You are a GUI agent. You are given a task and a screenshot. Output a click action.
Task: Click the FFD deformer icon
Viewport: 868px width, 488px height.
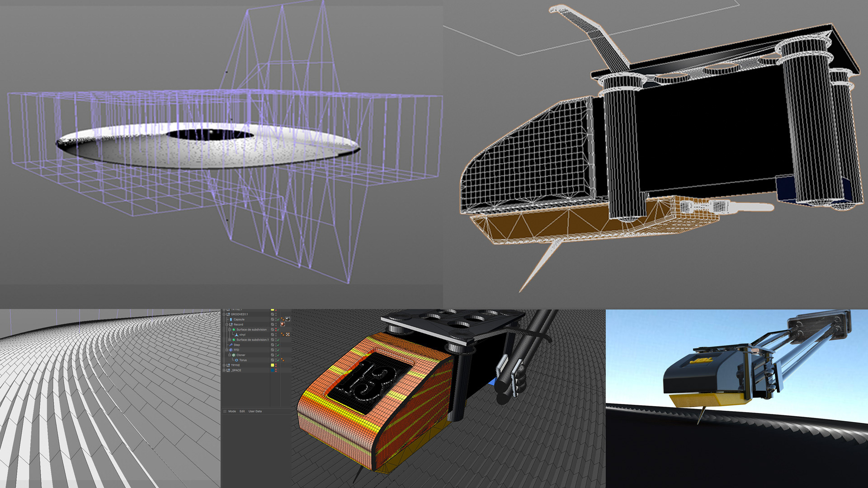coord(231,350)
